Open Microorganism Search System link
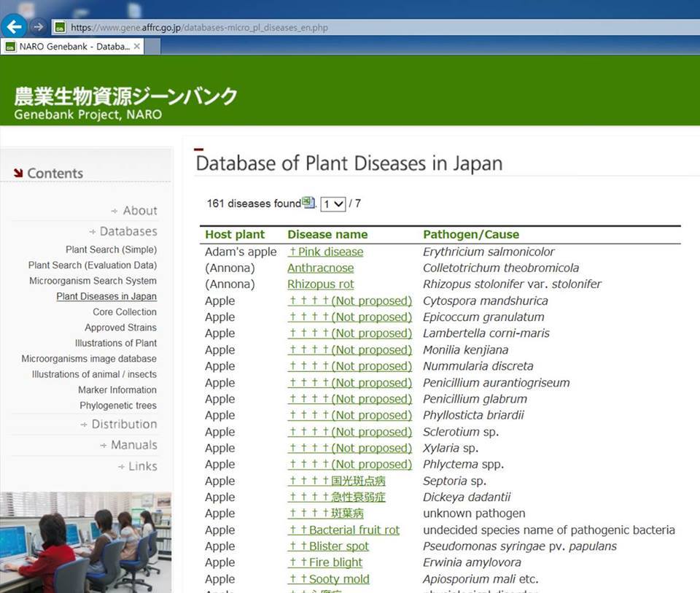700x593 pixels. 93,281
